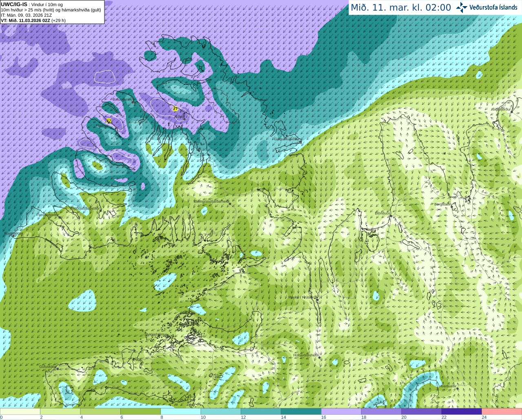Select the 2–4 m/s light green legend swatch

pos(60,411)
